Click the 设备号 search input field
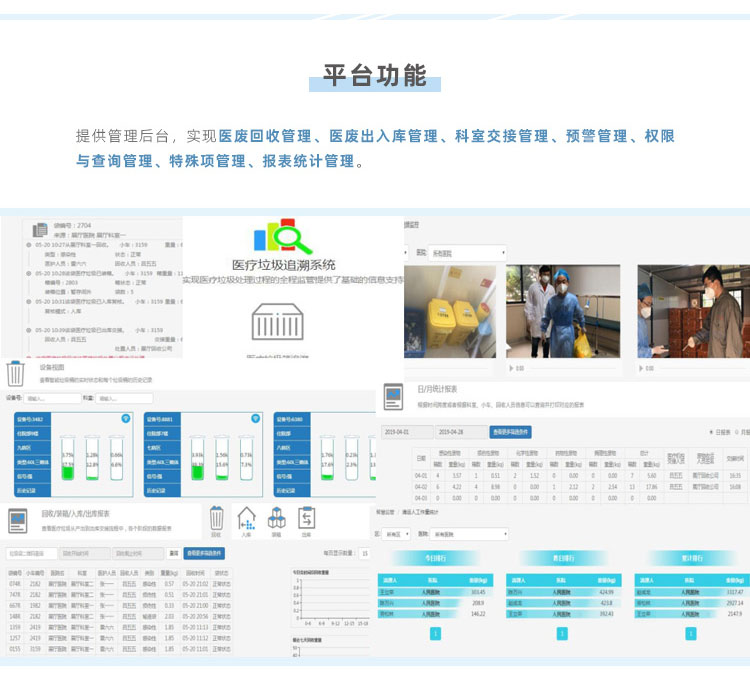 tap(53, 398)
